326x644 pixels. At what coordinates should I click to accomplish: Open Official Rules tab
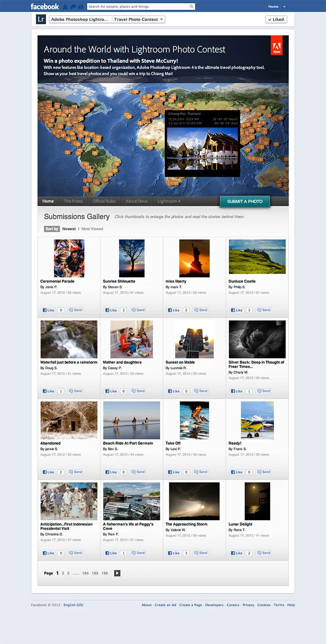(x=104, y=201)
